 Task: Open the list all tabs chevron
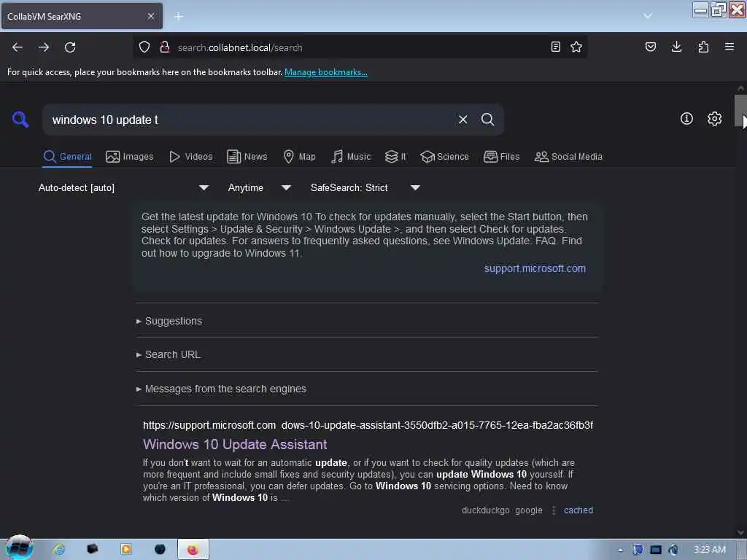[648, 16]
